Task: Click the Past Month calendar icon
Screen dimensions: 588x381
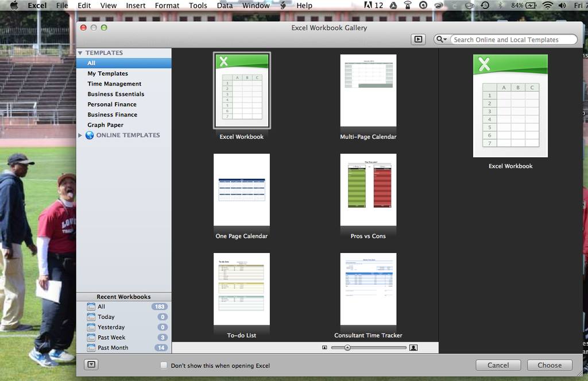Action: coord(91,347)
